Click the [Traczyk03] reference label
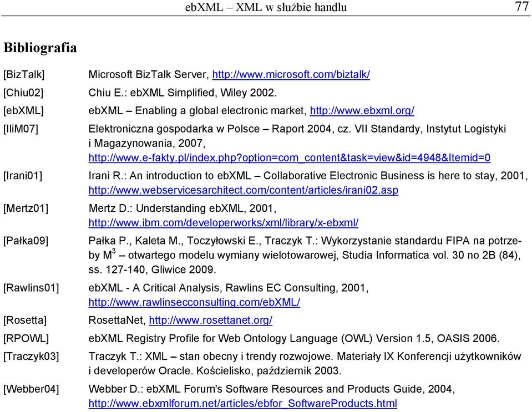The image size is (532, 412). point(31,357)
